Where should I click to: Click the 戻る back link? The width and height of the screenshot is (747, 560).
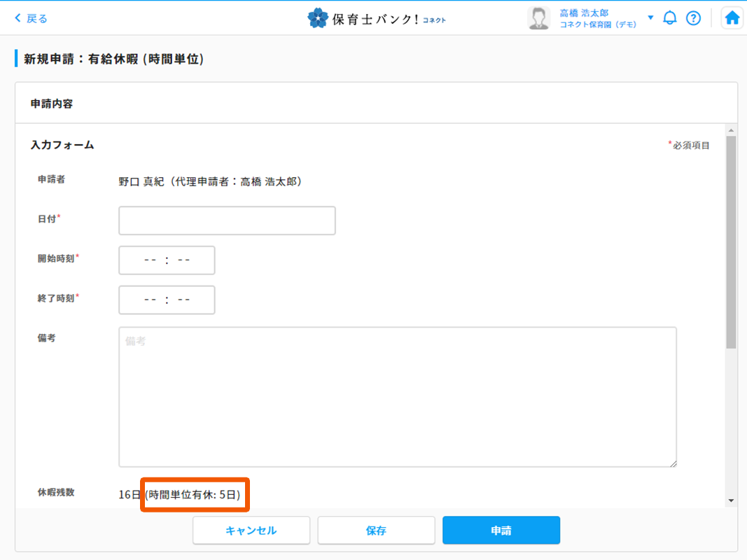pos(32,18)
